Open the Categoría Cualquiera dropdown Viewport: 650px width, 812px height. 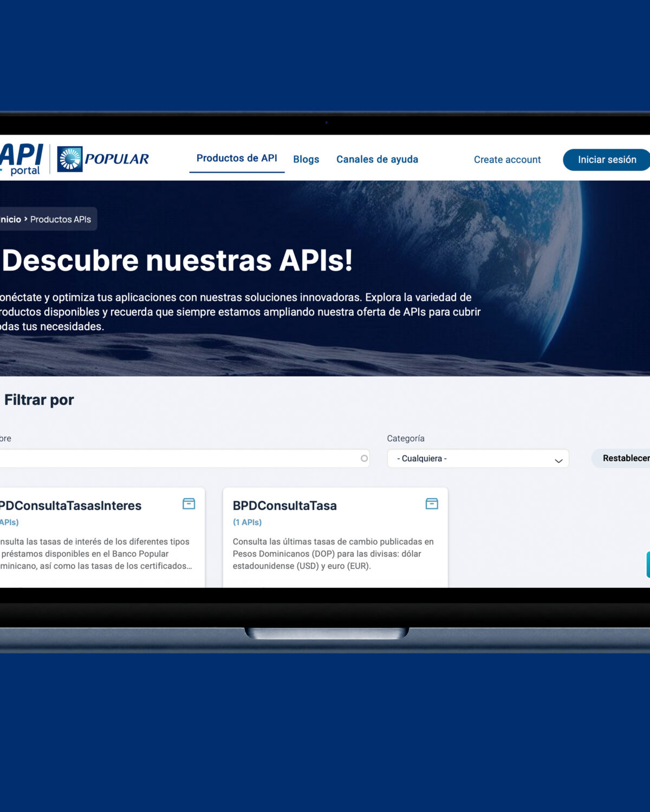click(x=478, y=459)
